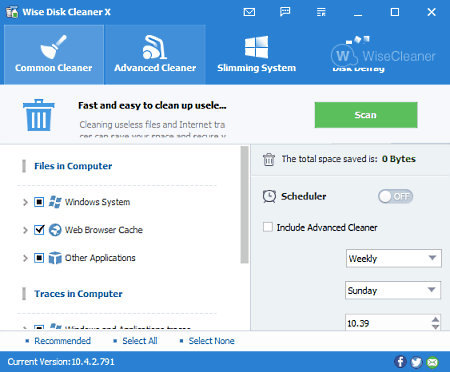The height and width of the screenshot is (372, 450).
Task: Open the menu list icon in title bar
Action: click(321, 12)
